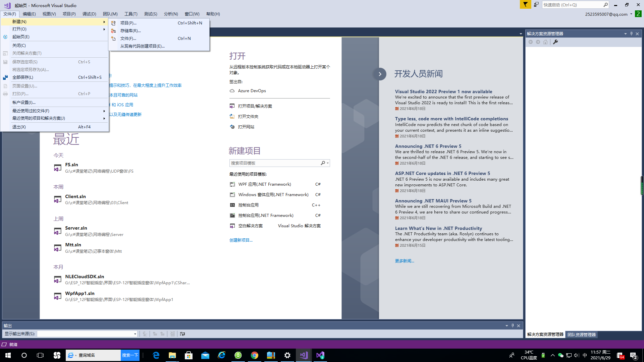Select WPF 应用(.NET Framework) project template
Image resolution: width=644 pixels, height=362 pixels.
pyautogui.click(x=265, y=184)
